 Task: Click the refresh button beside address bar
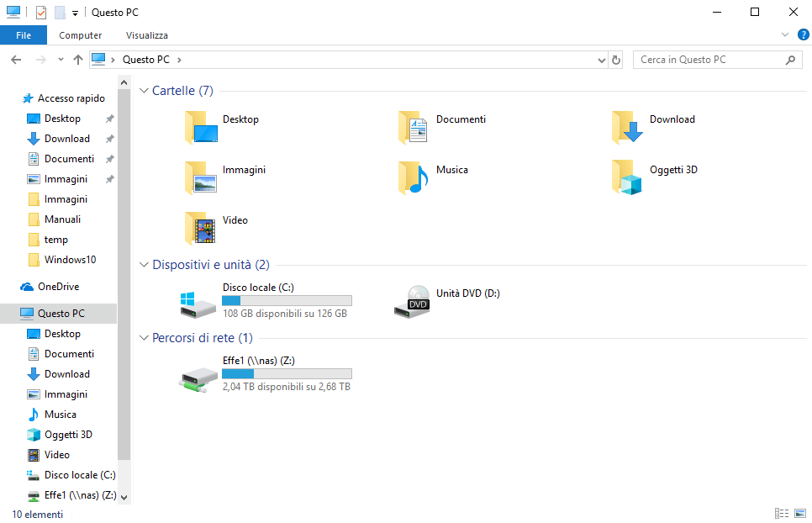pos(616,60)
